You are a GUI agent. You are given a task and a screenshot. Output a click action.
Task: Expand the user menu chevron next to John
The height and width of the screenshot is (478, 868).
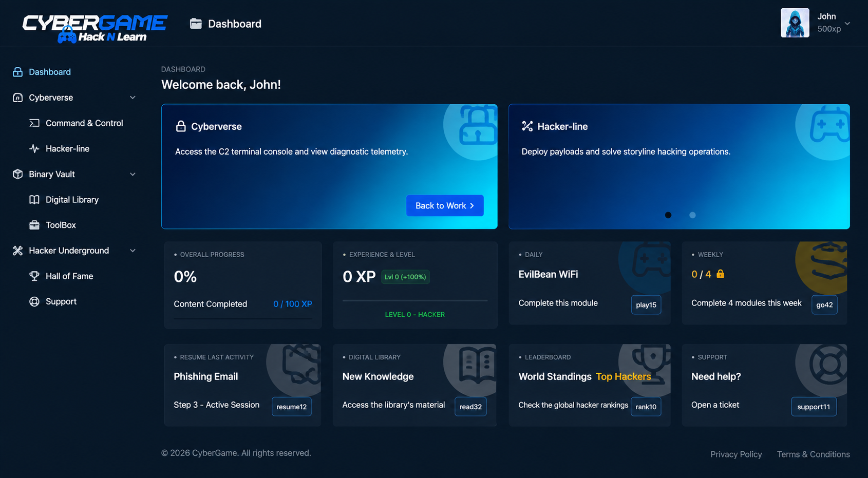click(x=847, y=23)
